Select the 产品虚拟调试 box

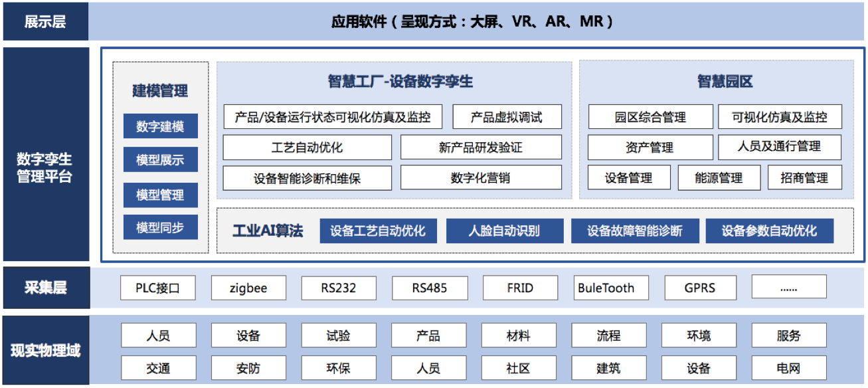click(507, 117)
